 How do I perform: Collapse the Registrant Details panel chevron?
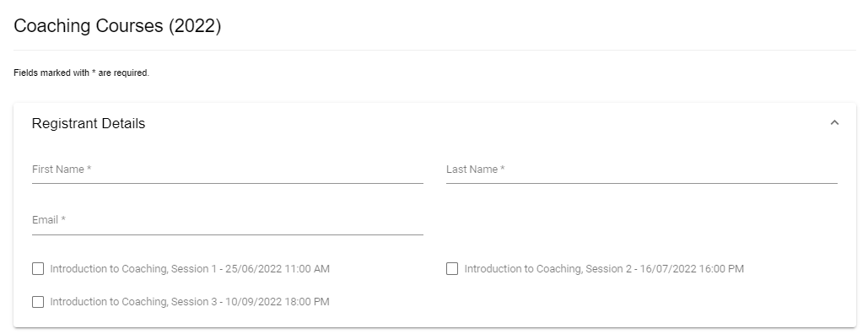pyautogui.click(x=834, y=122)
